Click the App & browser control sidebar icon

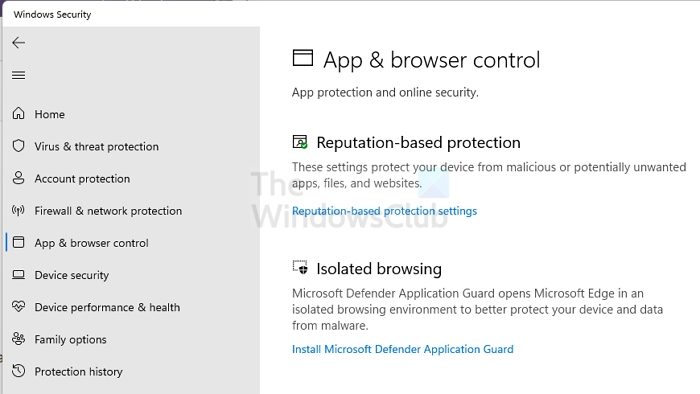point(18,242)
